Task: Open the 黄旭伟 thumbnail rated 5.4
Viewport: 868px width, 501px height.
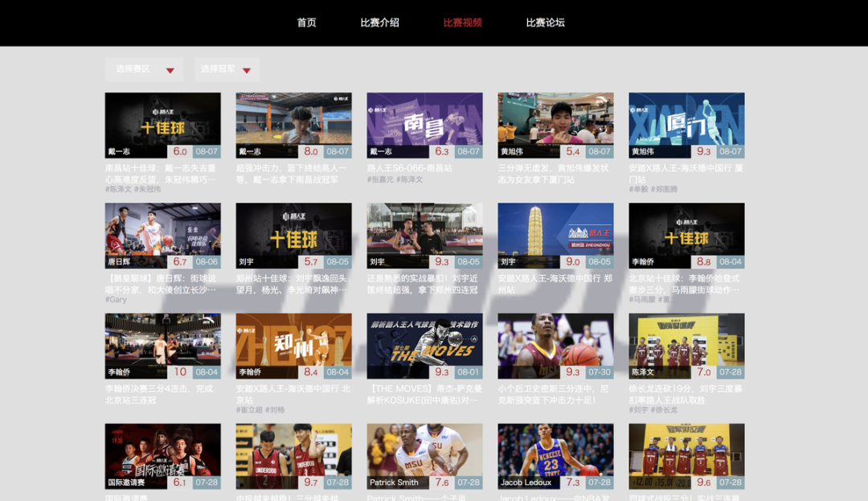Action: (555, 125)
